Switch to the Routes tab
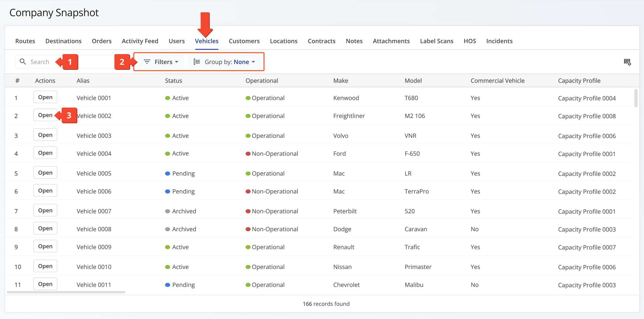This screenshot has width=644, height=319. point(25,41)
